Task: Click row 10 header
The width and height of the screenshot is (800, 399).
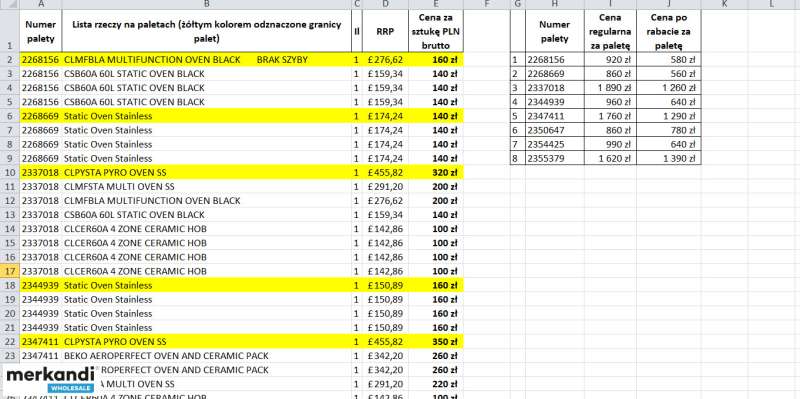Action: point(10,172)
